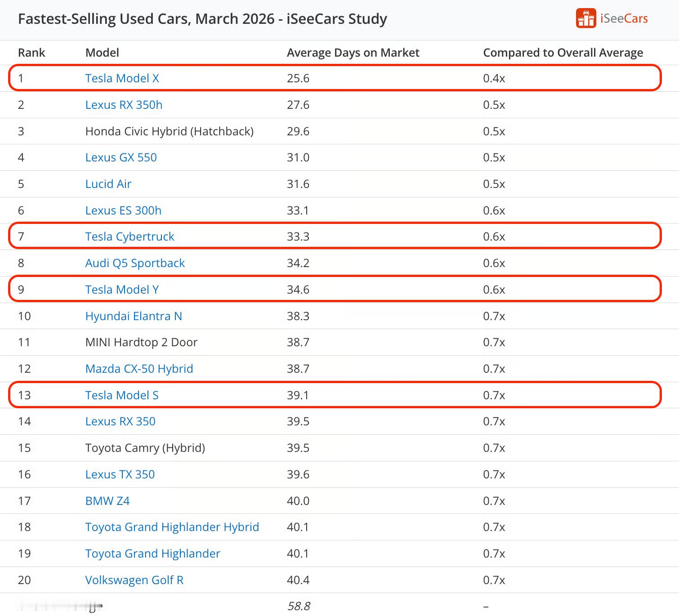Open the Tesla Model X link

122,78
